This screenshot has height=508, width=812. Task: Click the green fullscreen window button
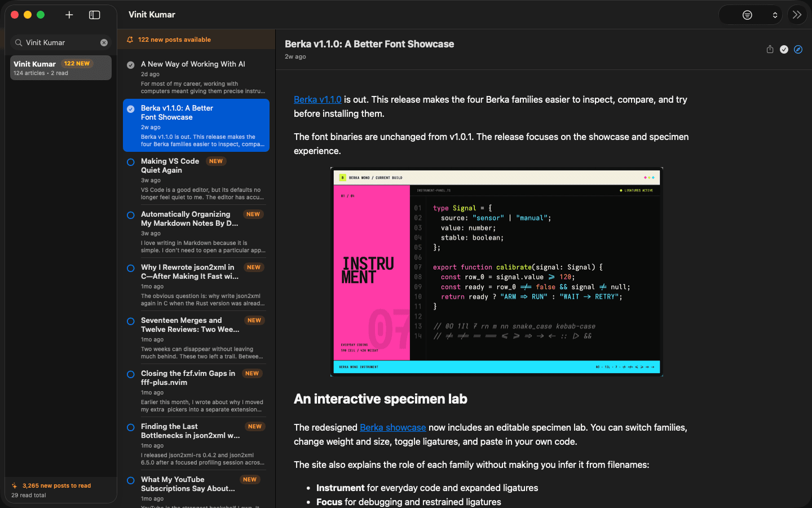[41, 15]
